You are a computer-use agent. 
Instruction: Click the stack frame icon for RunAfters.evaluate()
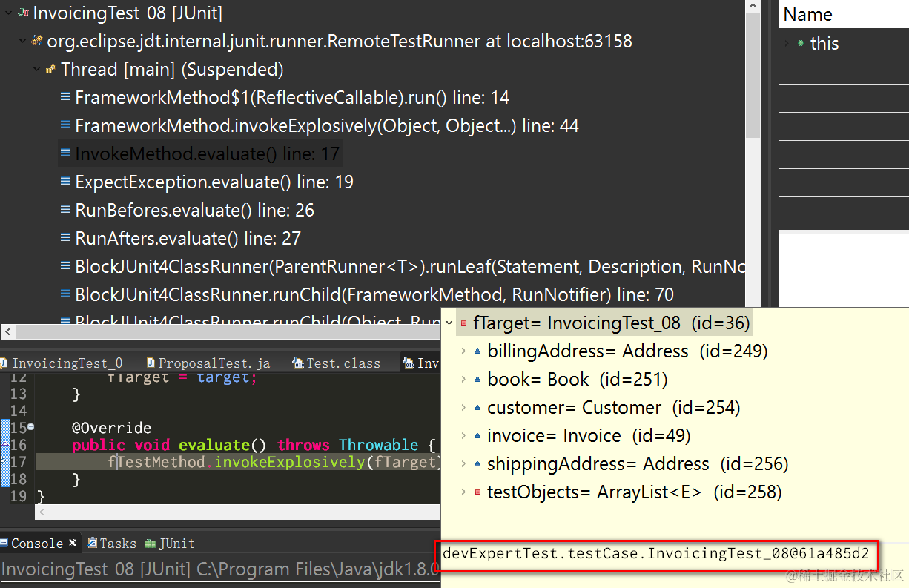(x=65, y=239)
